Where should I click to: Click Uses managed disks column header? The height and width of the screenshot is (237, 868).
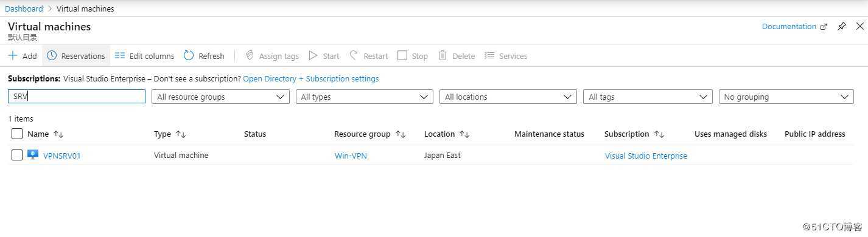coord(730,134)
